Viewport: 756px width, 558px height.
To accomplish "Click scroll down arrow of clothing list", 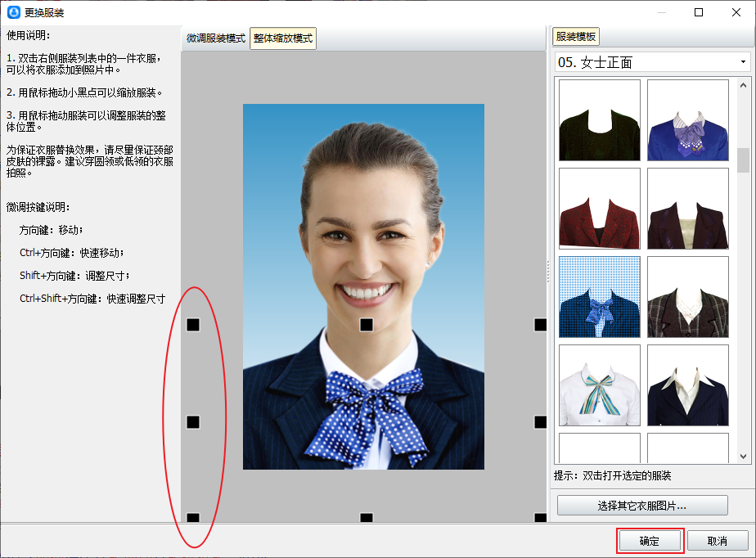I will point(743,457).
